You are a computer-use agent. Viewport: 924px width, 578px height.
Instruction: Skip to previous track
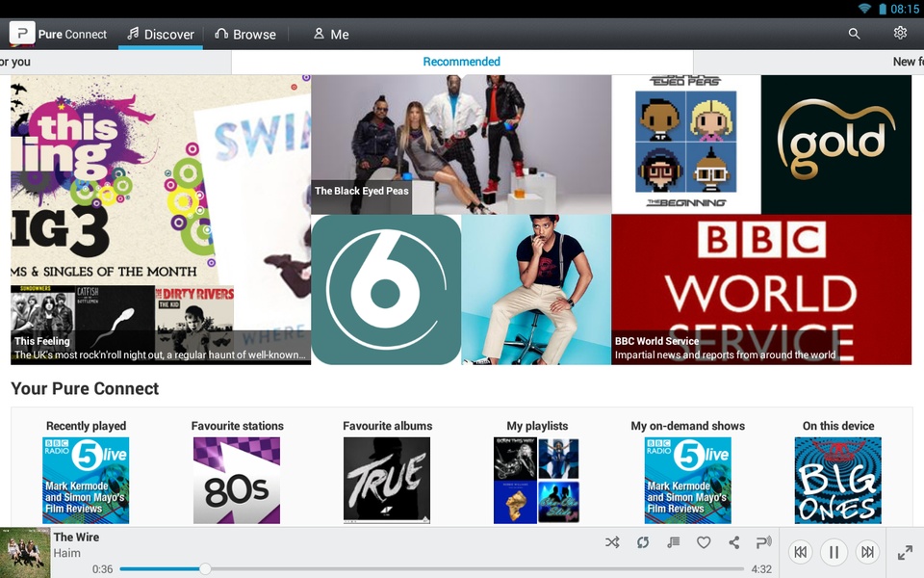pos(800,552)
